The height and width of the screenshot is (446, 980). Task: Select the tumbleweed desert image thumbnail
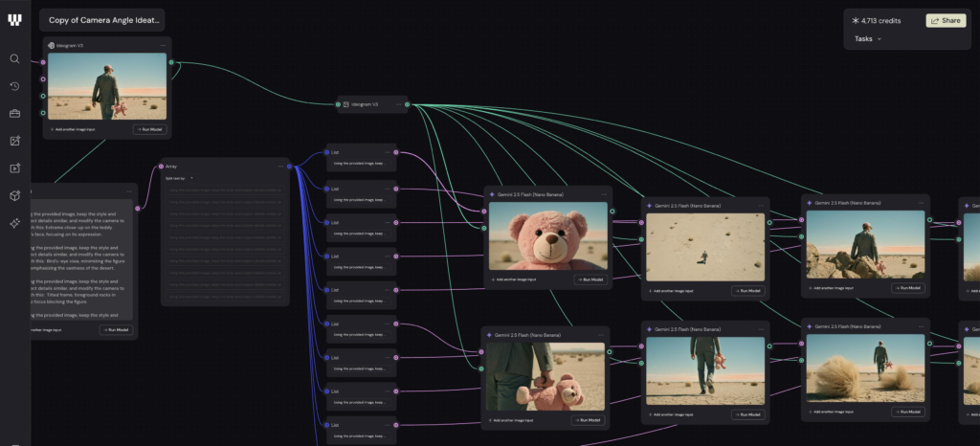click(x=865, y=368)
